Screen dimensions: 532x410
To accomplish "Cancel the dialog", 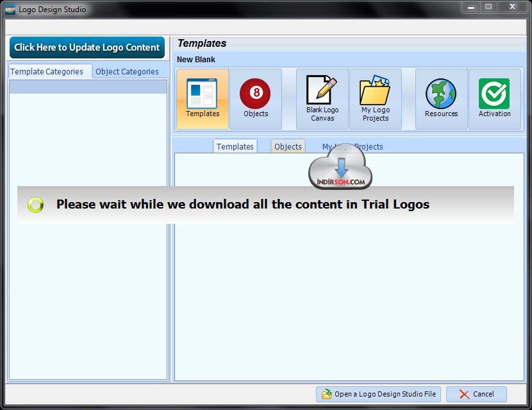I will [476, 394].
